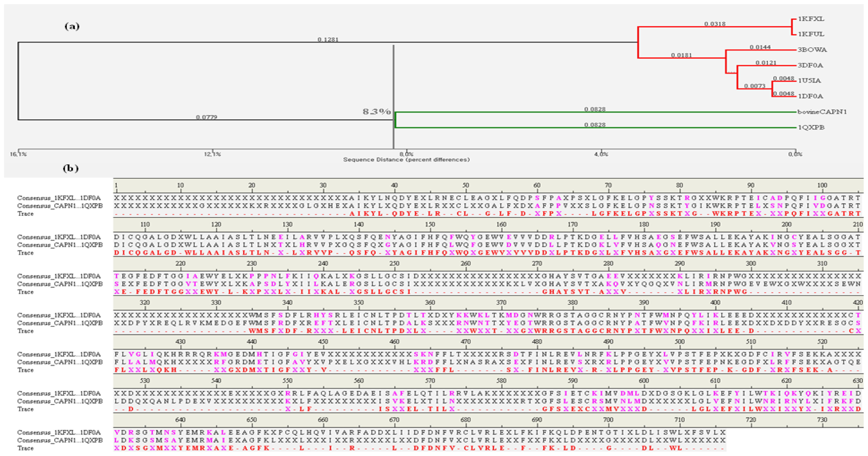Click position 50 on the top ruler
This screenshot has width=868, height=456.
pos(465,185)
